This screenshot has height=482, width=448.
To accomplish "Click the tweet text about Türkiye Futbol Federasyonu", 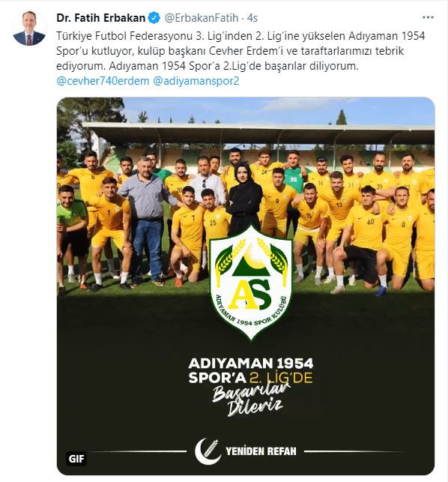I will pyautogui.click(x=240, y=51).
